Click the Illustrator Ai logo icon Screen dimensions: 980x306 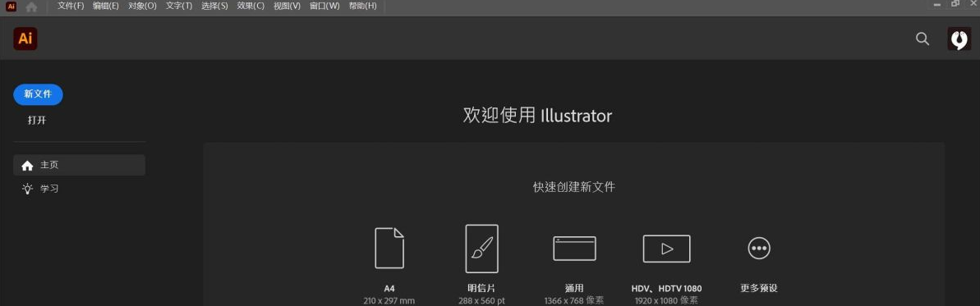(x=25, y=39)
